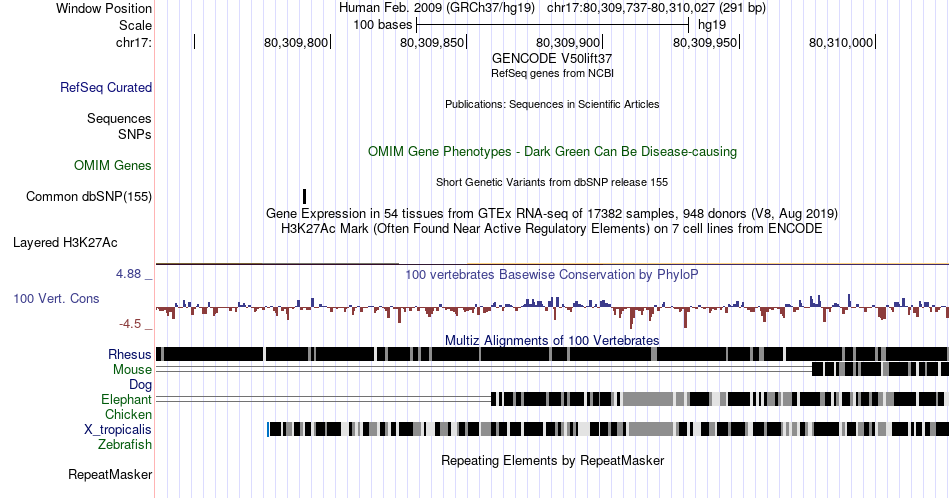Click the Rhesus alignment label
950x498 pixels.
click(x=130, y=354)
